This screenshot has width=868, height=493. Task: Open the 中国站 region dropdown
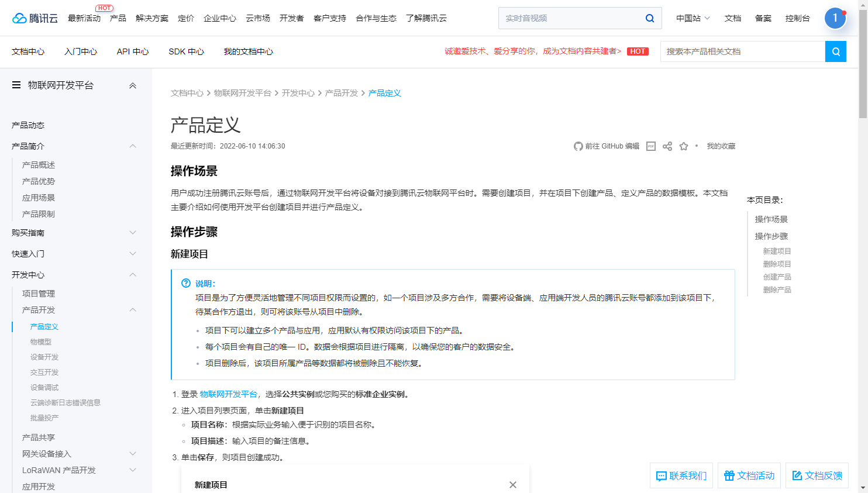pos(693,18)
